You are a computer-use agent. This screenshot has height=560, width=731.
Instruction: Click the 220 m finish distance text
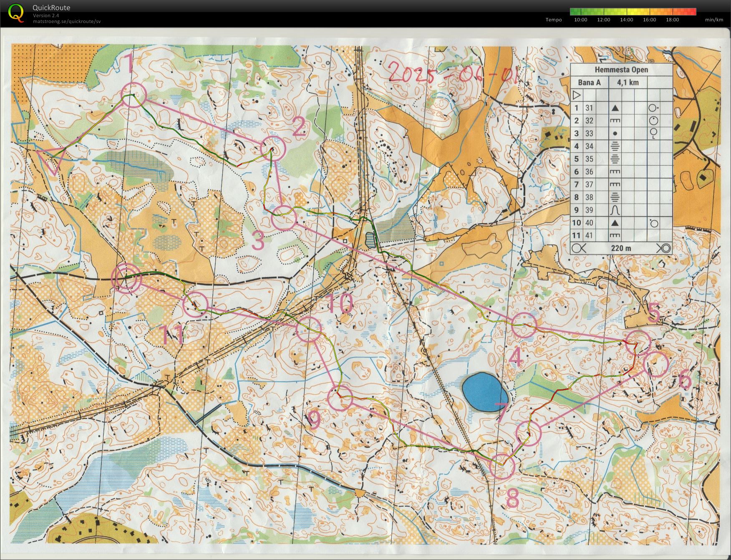pos(621,249)
